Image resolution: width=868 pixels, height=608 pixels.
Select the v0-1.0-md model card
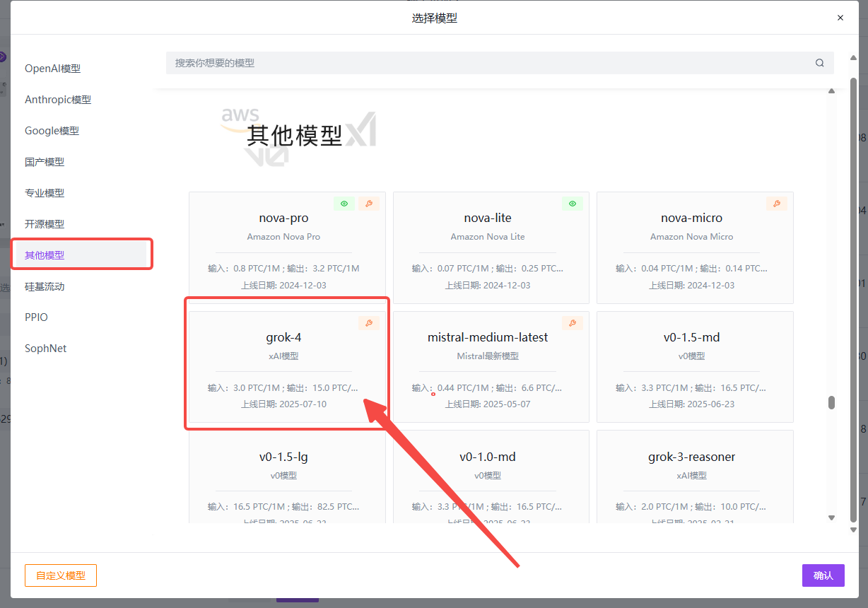tap(491, 477)
